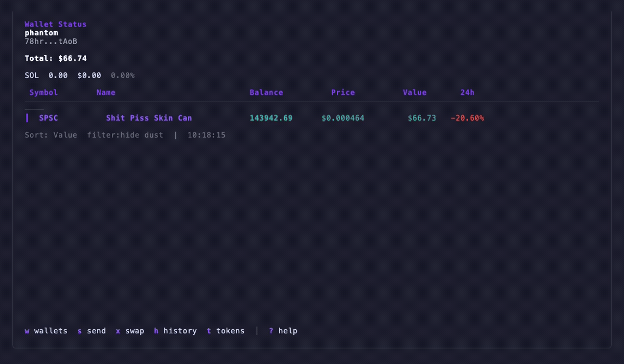
Task: Click the Symbol column header
Action: [44, 93]
